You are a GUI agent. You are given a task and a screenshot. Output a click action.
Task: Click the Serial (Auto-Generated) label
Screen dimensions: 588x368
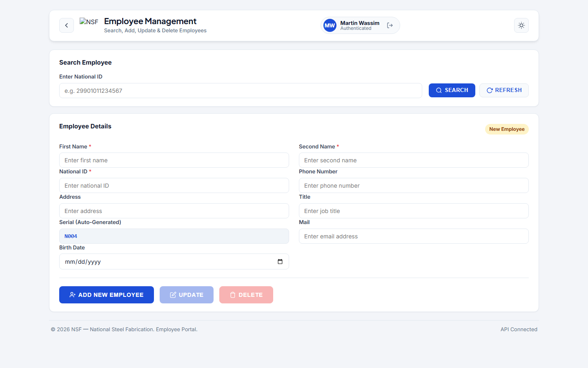point(90,222)
